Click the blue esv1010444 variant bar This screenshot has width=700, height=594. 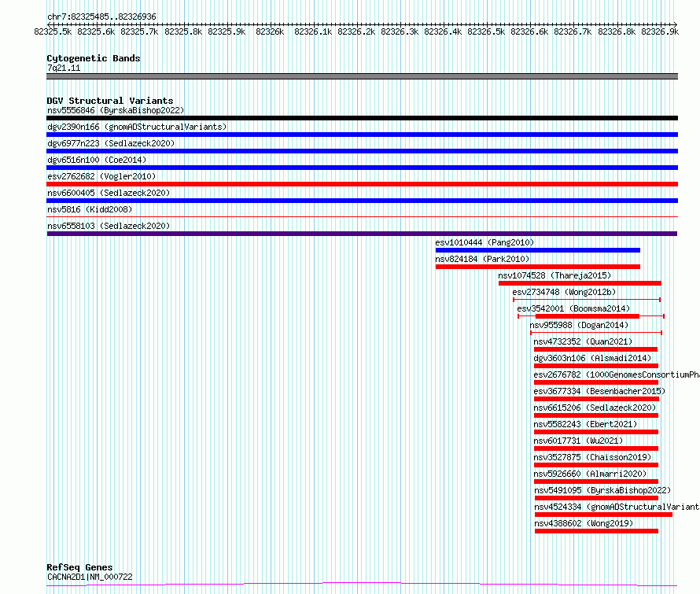(538, 250)
